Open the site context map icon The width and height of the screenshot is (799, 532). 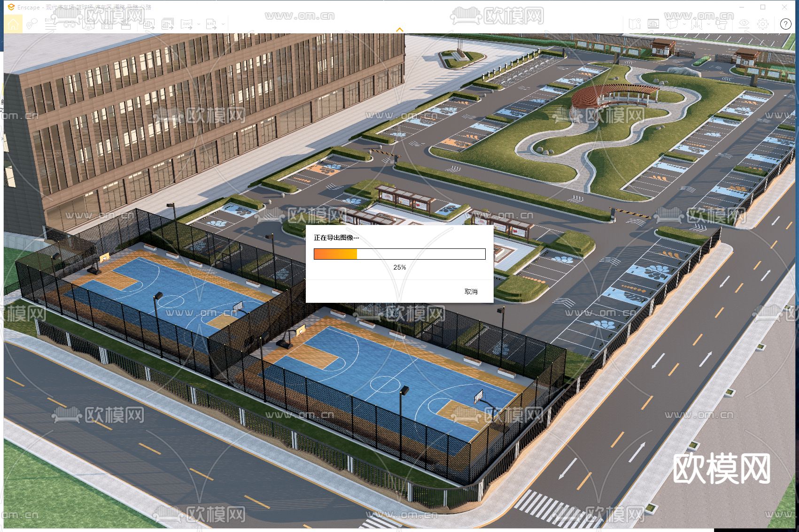click(x=635, y=24)
